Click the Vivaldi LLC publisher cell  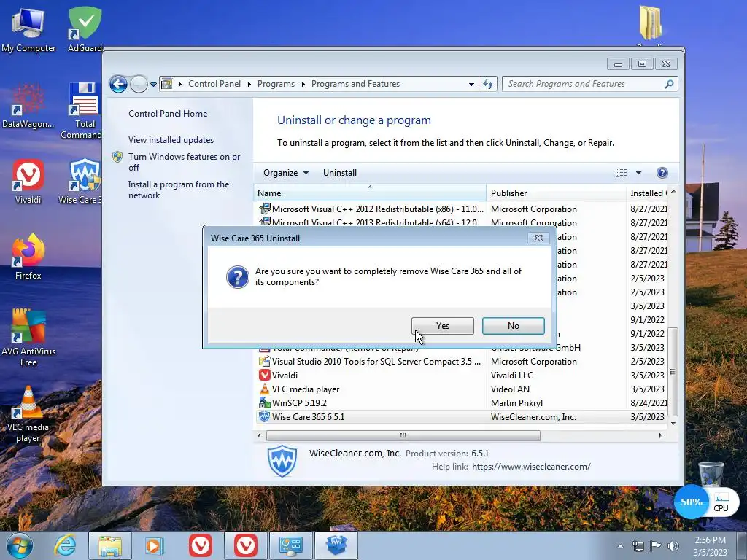point(511,376)
